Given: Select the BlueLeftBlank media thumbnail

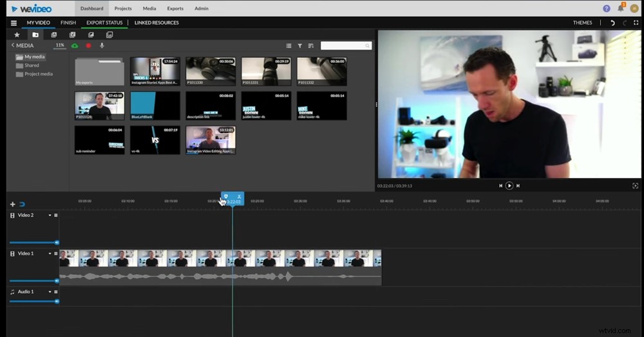Looking at the screenshot, I should [155, 105].
